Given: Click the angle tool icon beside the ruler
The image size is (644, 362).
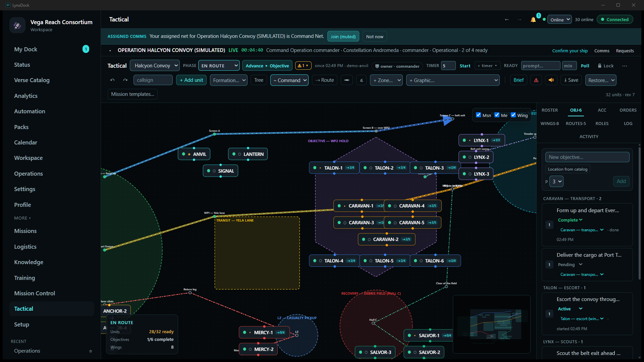Looking at the screenshot, I should pos(361,80).
